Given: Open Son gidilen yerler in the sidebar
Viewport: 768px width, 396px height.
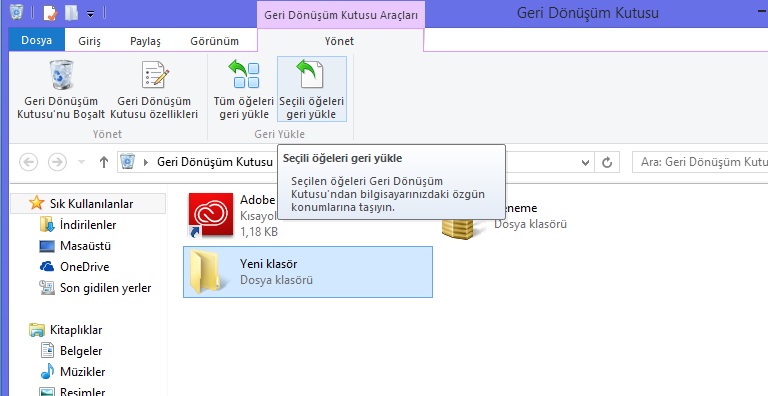Looking at the screenshot, I should (x=105, y=288).
